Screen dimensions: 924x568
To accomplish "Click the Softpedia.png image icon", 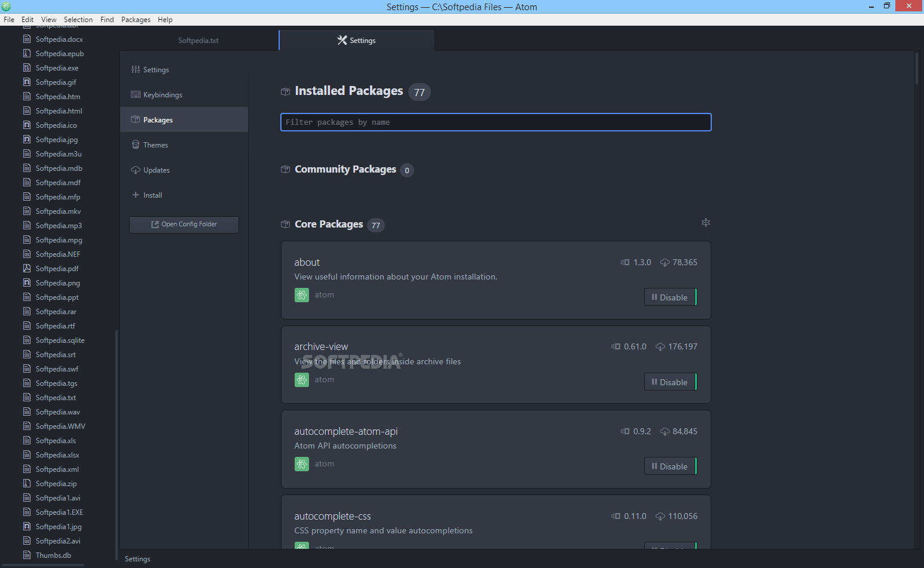I will pos(27,283).
